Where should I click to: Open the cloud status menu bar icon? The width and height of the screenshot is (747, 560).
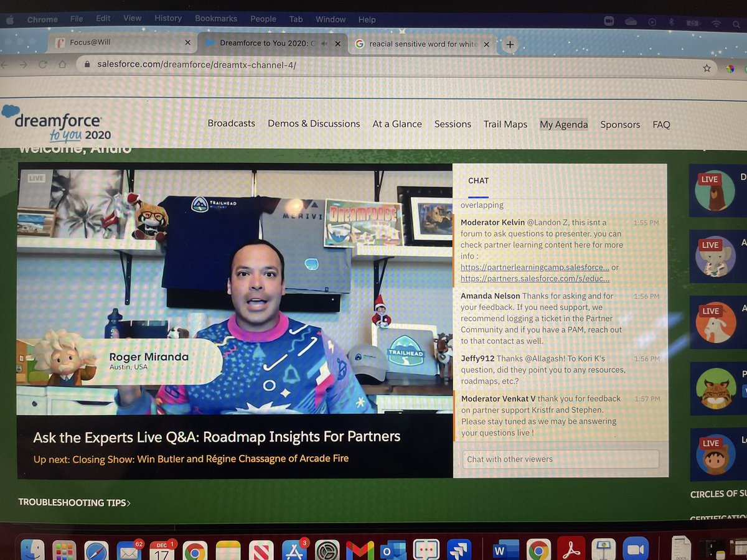[x=631, y=21]
